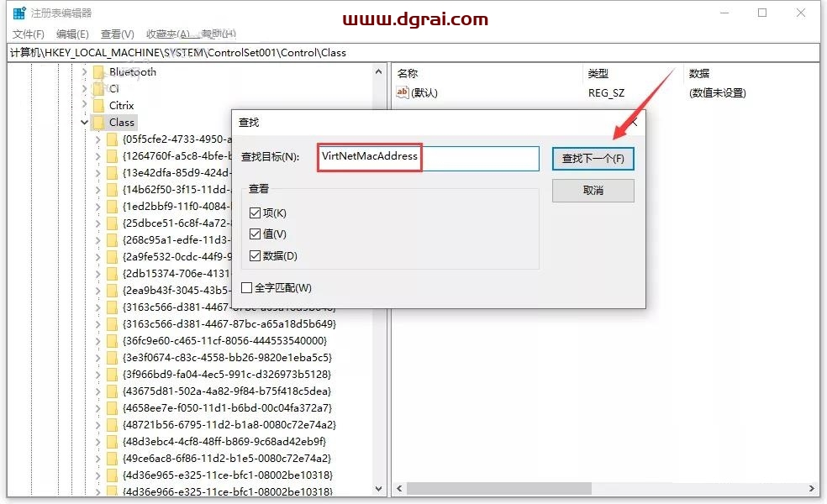The image size is (827, 504).
Task: Expand the {05f5cfe2-4733-4950 key
Action: (98, 139)
